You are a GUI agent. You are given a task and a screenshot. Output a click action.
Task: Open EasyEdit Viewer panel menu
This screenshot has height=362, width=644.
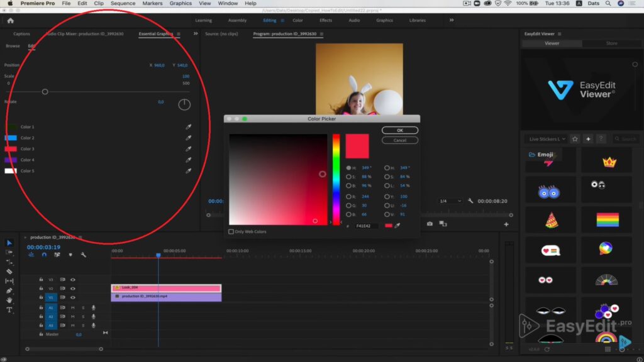[559, 34]
